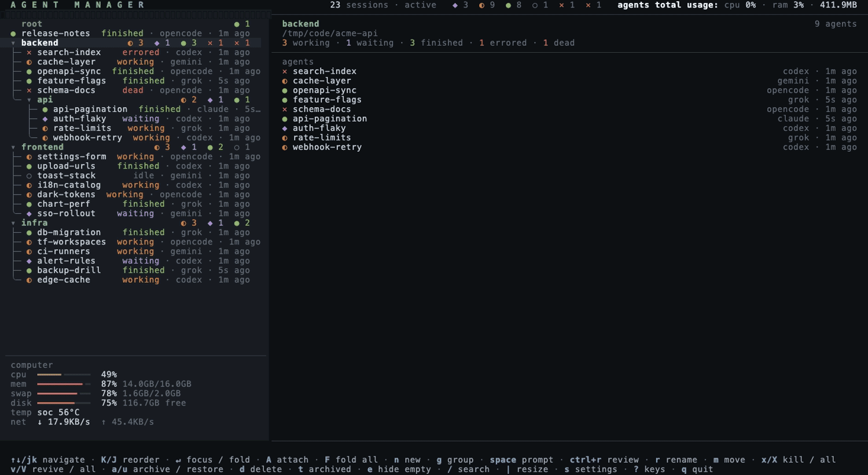Click the mem usage bar in the computer panel
Screen dimensions: 868x475
click(64, 384)
